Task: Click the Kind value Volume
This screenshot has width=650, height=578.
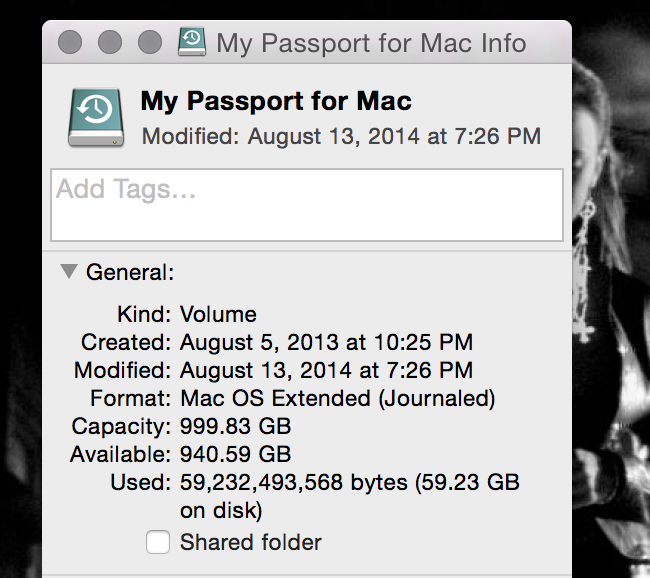Action: pos(218,314)
